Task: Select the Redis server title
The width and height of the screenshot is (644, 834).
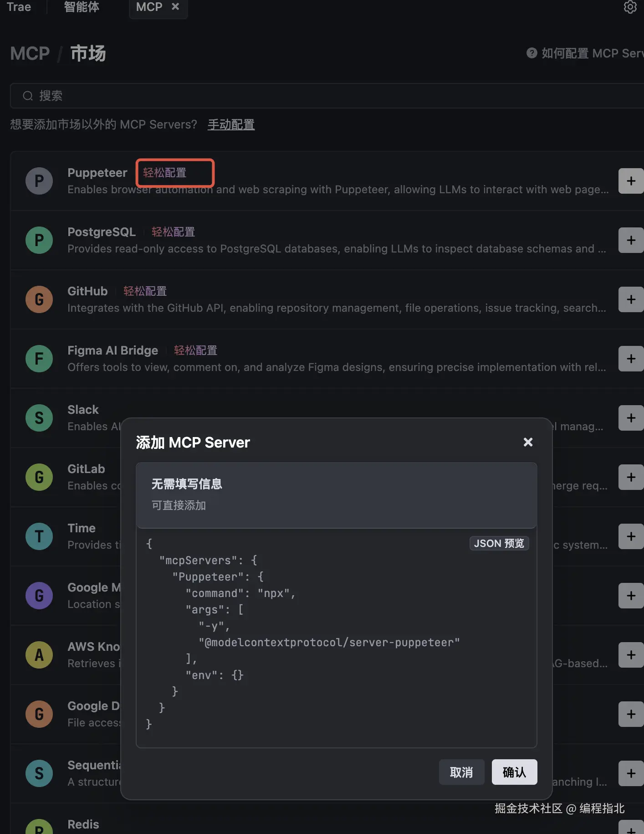Action: pyautogui.click(x=83, y=824)
